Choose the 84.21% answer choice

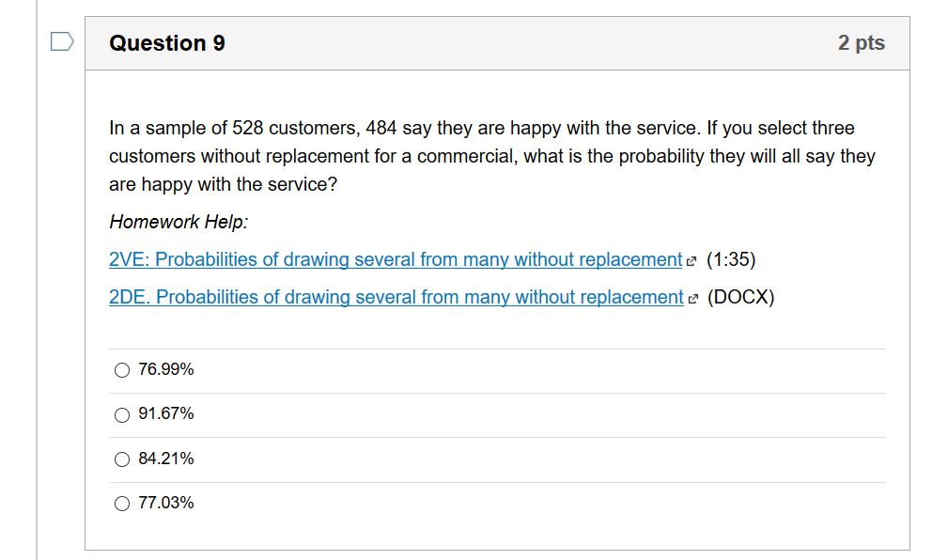click(x=120, y=459)
